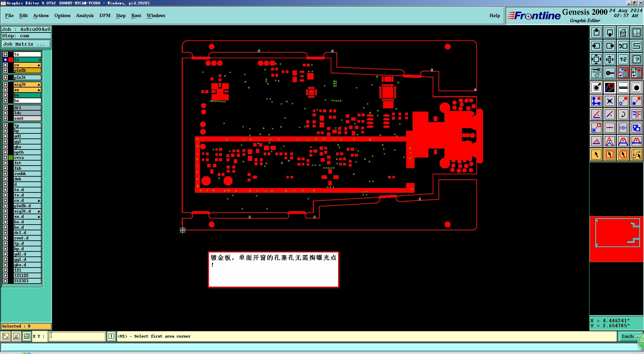Activate the ruler measurement tool

(623, 88)
